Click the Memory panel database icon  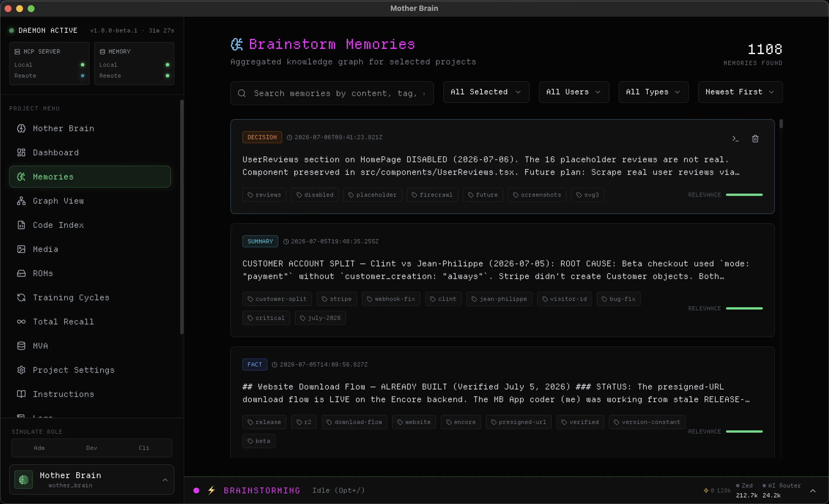click(102, 51)
